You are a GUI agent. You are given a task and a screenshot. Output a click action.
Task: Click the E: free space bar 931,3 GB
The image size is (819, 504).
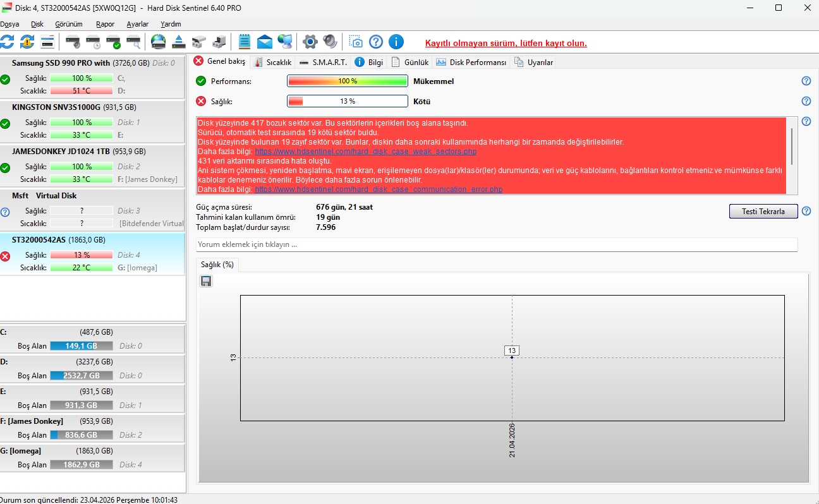[82, 405]
